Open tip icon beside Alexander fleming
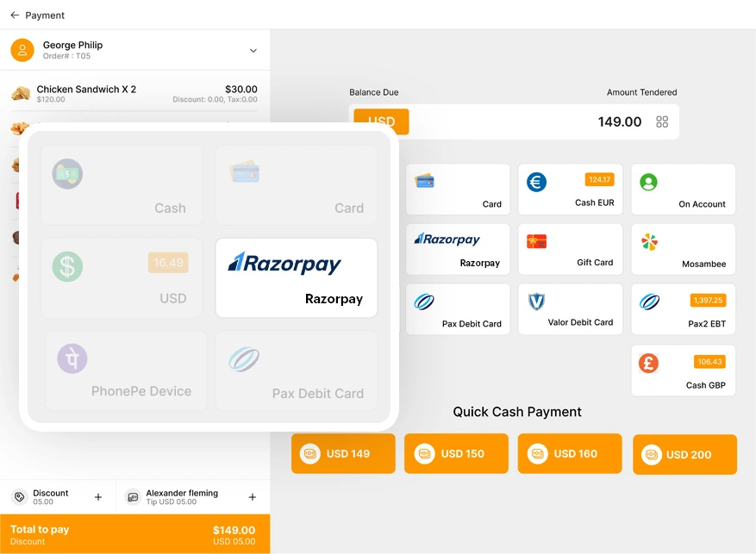Screen dimensions: 756x554 pos(133,496)
